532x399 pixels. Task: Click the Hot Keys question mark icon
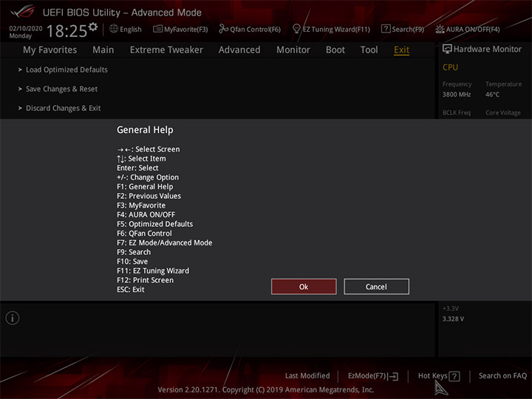[454, 376]
